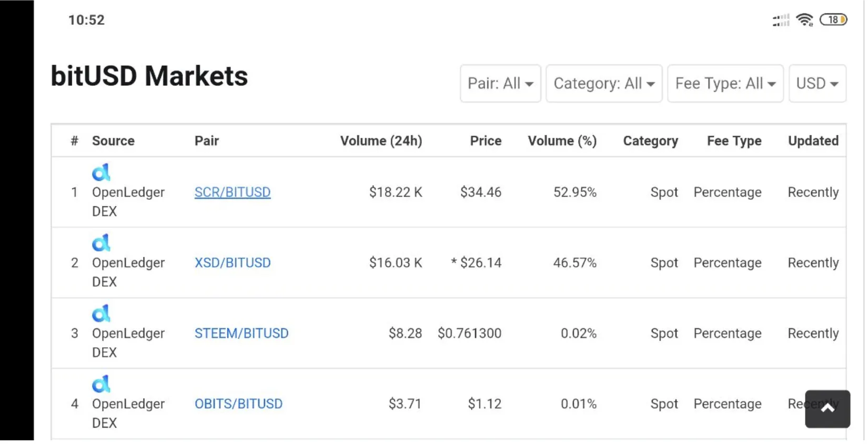Screen dimensions: 868x444
Task: Click the Fee Type column header
Action: [x=734, y=140]
